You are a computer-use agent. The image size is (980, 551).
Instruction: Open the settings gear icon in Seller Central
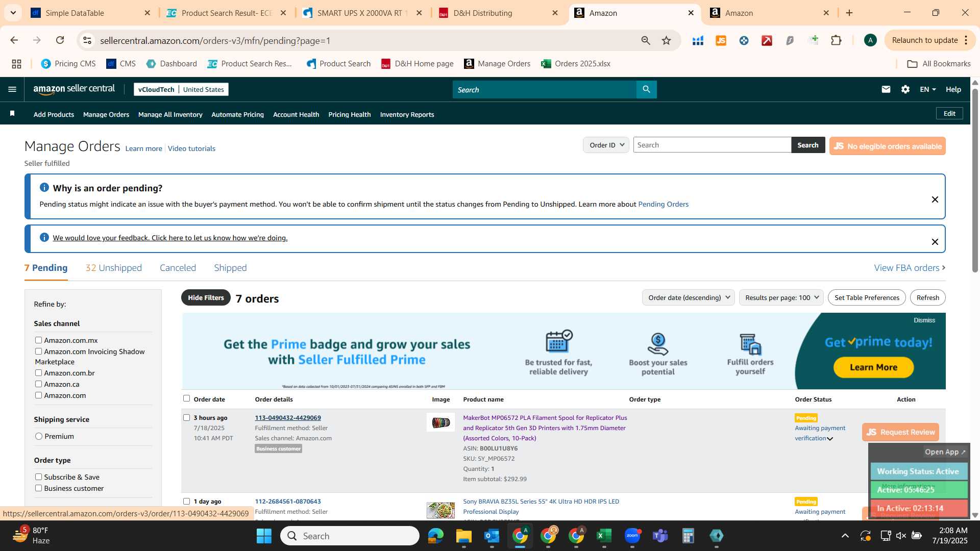coord(905,89)
